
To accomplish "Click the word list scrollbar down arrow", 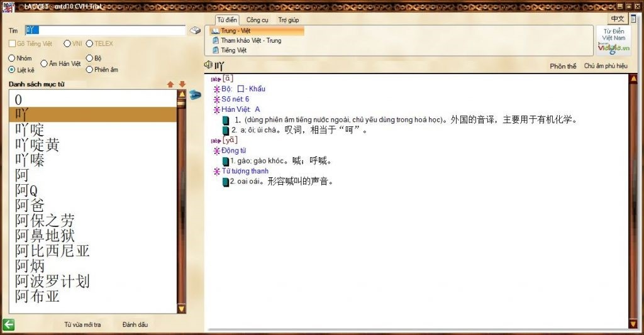I will point(182,309).
